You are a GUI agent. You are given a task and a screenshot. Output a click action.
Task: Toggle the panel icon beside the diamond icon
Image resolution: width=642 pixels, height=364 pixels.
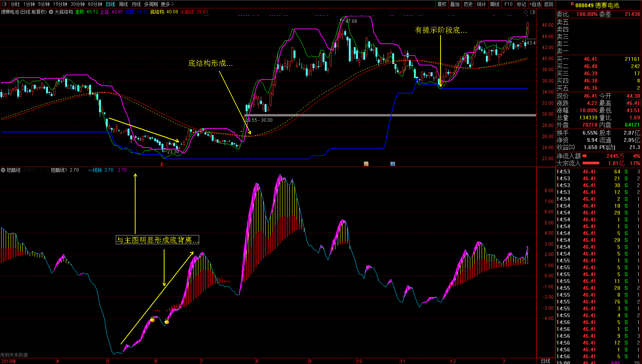pyautogui.click(x=533, y=12)
